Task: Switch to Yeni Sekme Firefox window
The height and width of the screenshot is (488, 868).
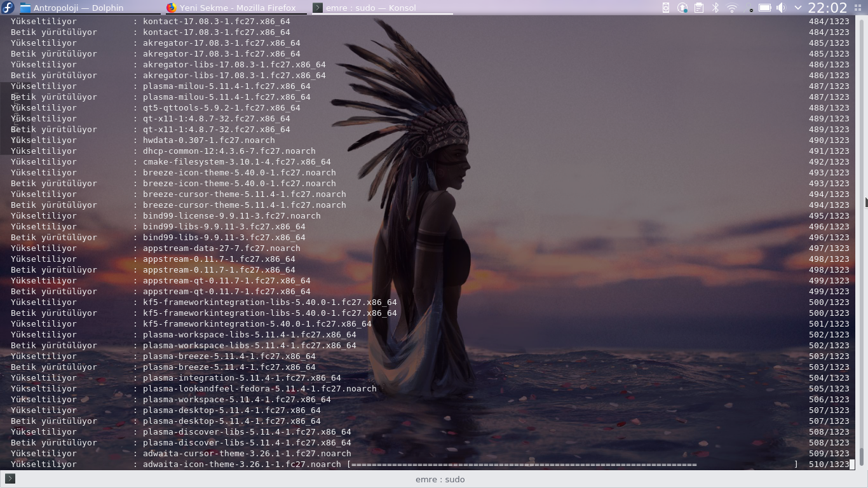Action: pos(232,8)
